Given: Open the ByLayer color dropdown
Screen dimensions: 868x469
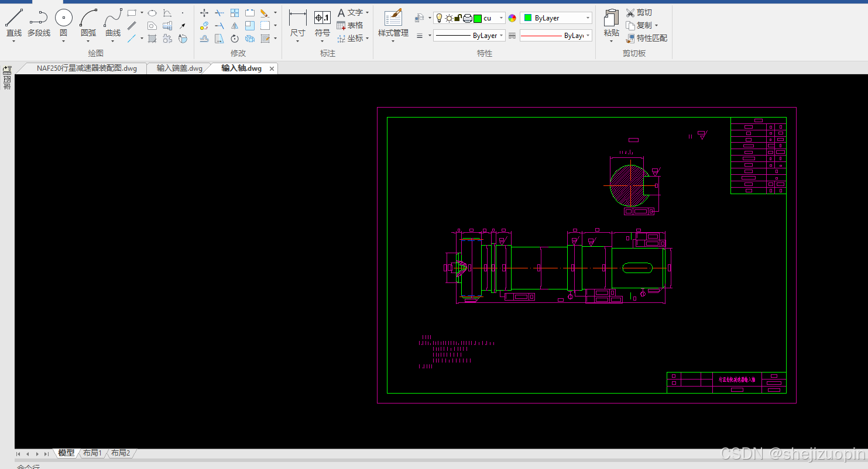Looking at the screenshot, I should tap(556, 18).
